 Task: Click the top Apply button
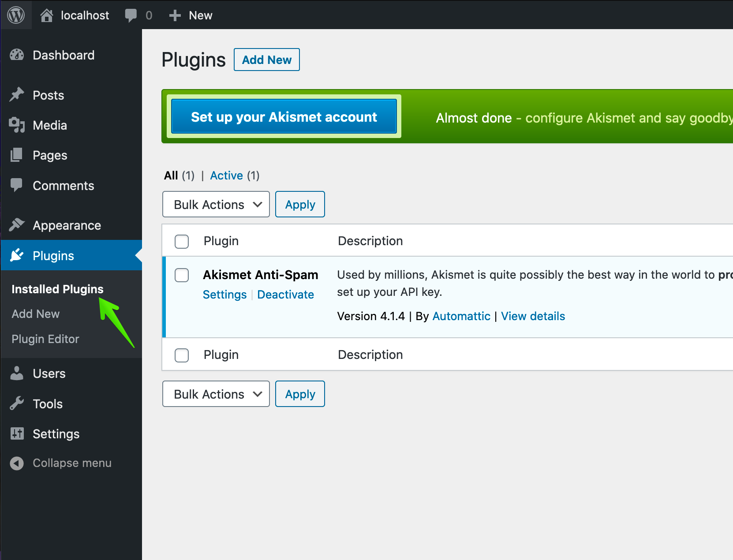(x=300, y=204)
